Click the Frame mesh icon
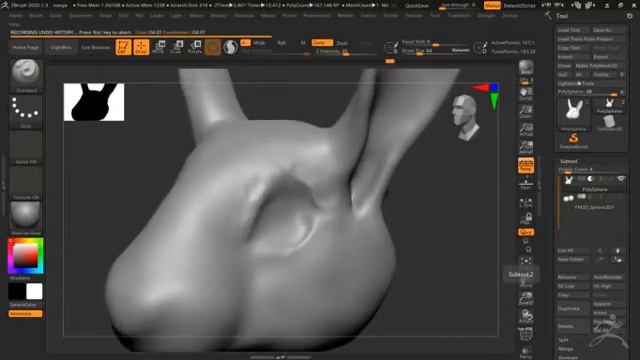640x360 pixels. pyautogui.click(x=526, y=261)
